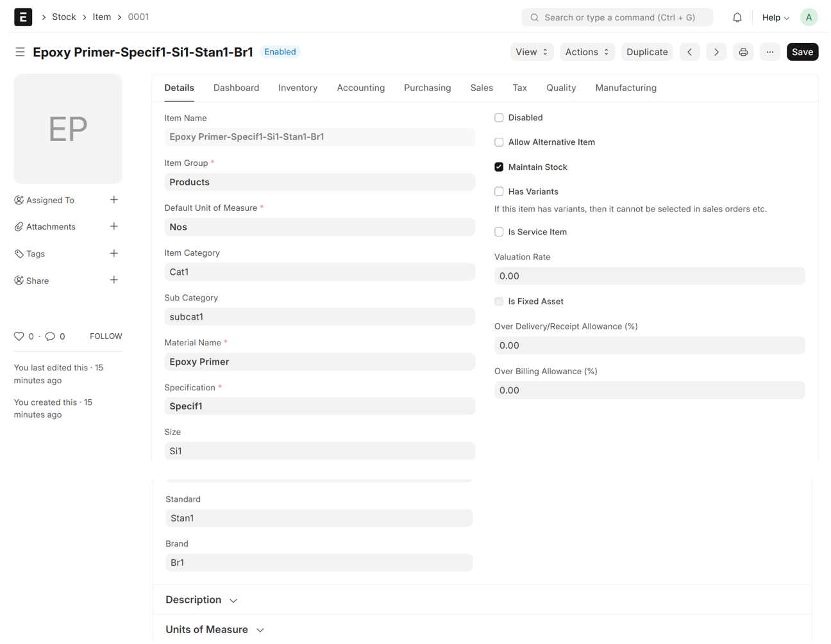Open the Manufacturing tab
This screenshot has height=644, width=831.
point(625,88)
